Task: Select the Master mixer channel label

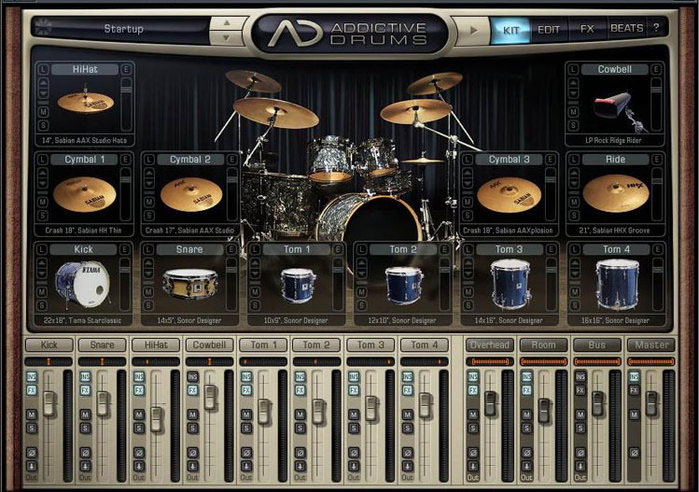Action: [651, 345]
